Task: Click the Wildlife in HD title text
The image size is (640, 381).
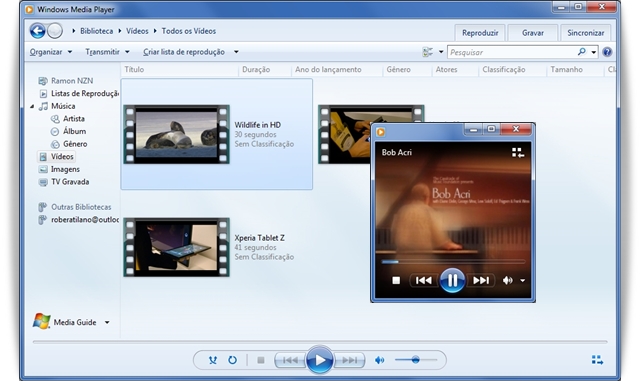Action: point(258,125)
